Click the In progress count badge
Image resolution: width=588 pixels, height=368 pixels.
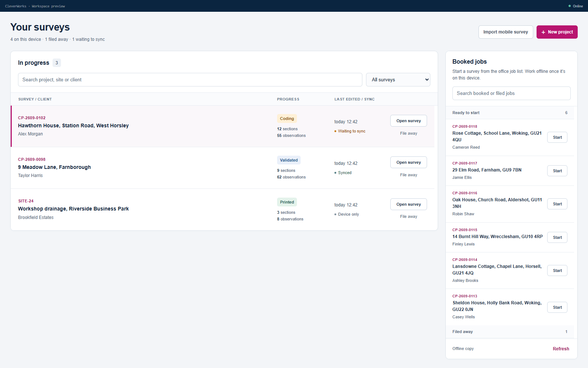pyautogui.click(x=57, y=63)
